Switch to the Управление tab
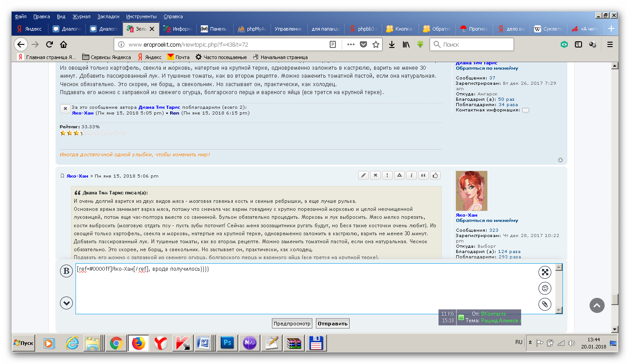This screenshot has width=630, height=364. [x=289, y=29]
